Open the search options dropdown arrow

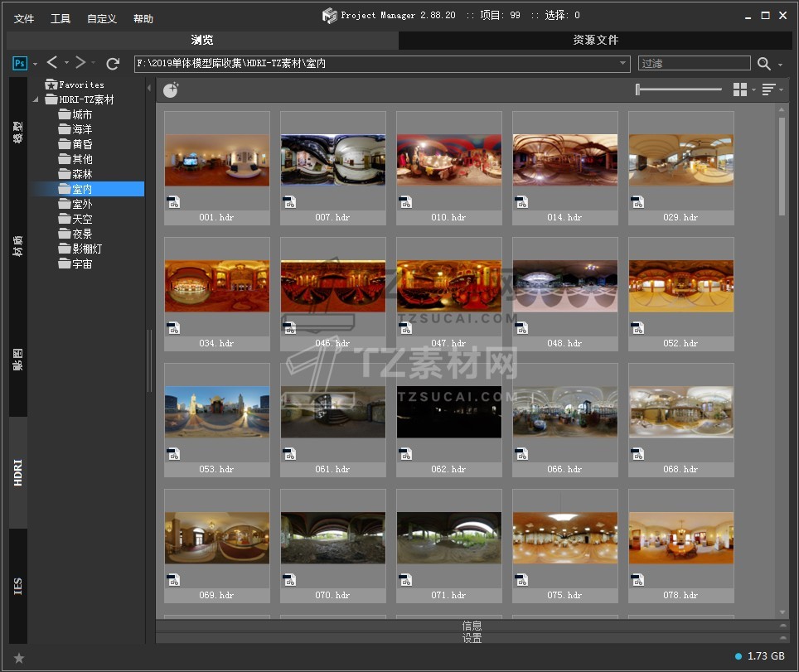click(x=780, y=65)
